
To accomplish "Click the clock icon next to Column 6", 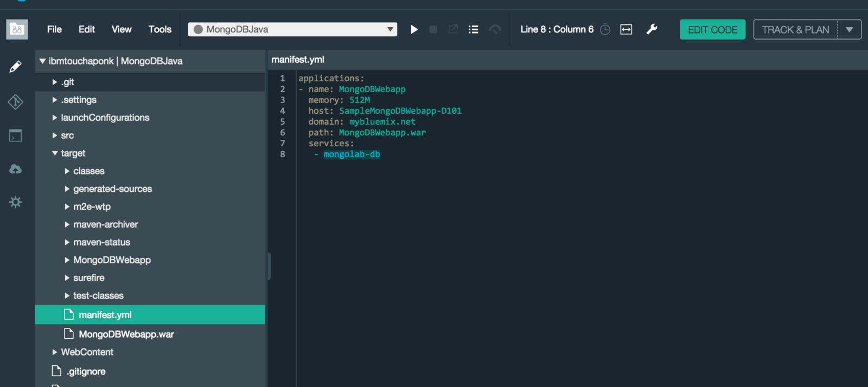I will [x=605, y=29].
